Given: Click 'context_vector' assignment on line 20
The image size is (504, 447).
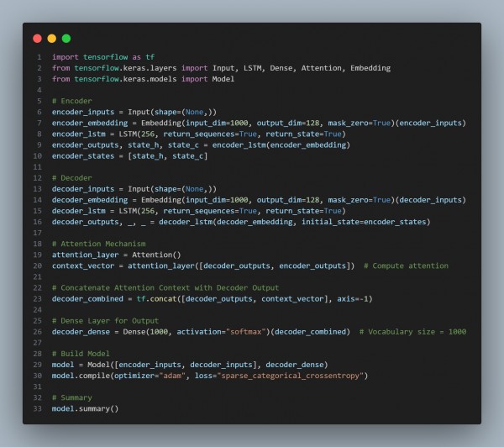Looking at the screenshot, I should 83,266.
